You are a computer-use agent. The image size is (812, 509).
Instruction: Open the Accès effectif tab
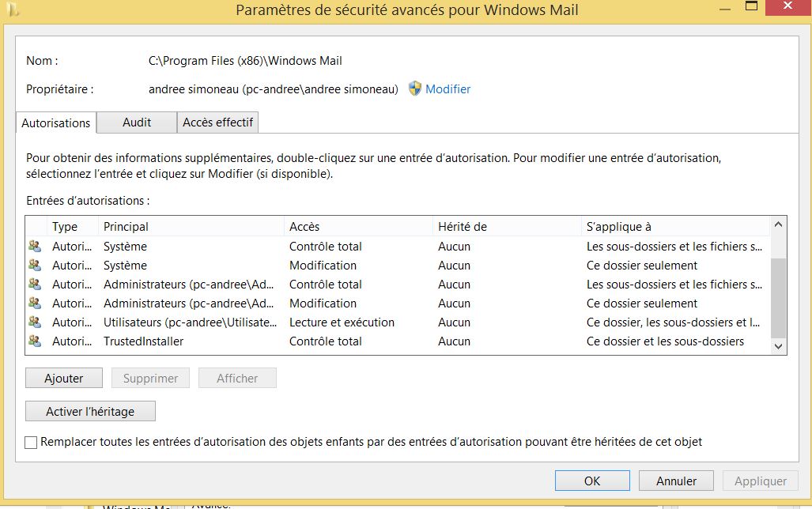coord(217,123)
